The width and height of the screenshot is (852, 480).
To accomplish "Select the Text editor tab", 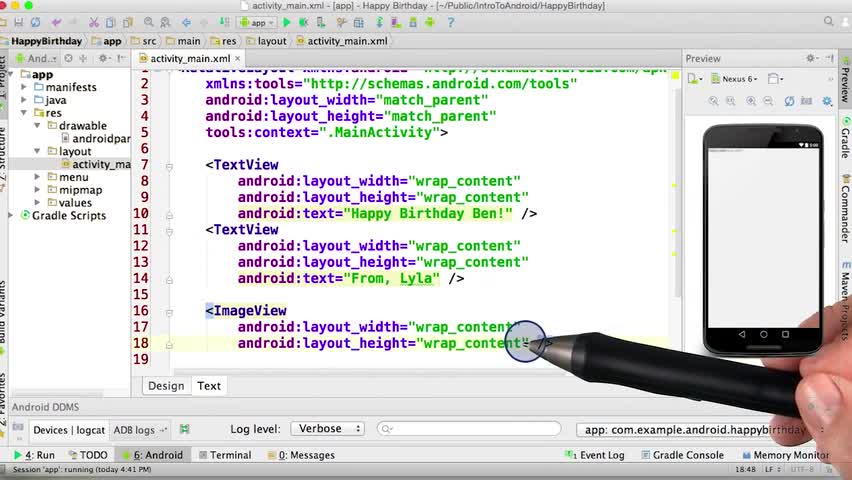I will click(209, 386).
